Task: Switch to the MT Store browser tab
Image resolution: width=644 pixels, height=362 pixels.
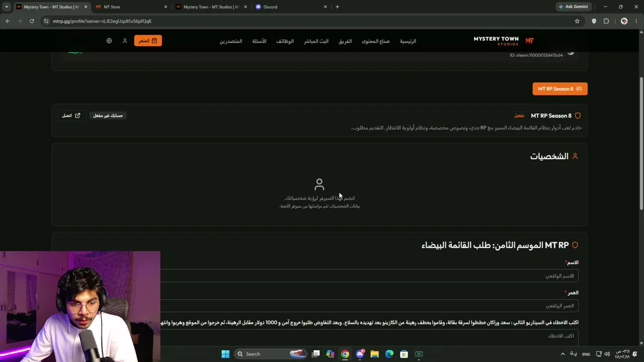Action: pyautogui.click(x=131, y=7)
